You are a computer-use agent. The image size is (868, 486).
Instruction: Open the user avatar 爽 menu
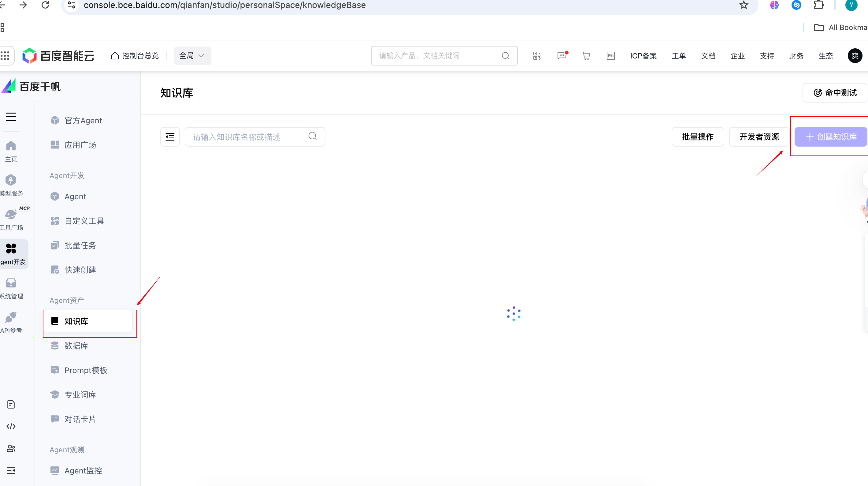[x=855, y=56]
